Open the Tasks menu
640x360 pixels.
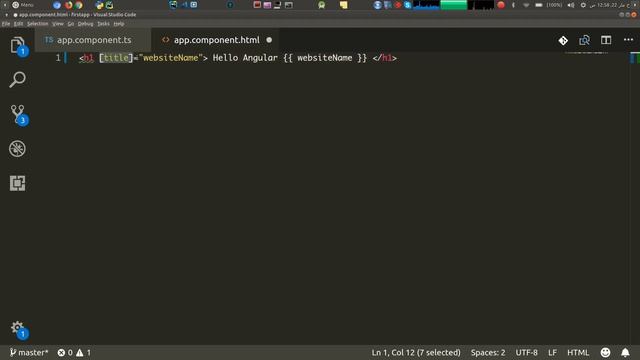pyautogui.click(x=103, y=24)
